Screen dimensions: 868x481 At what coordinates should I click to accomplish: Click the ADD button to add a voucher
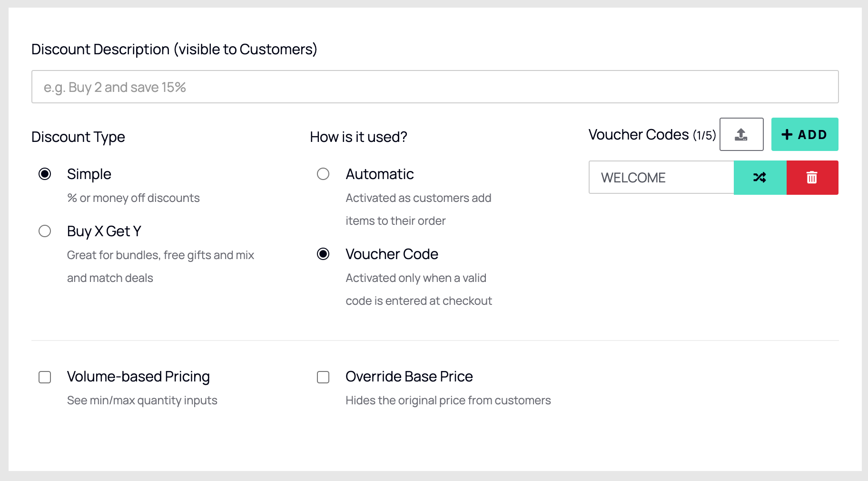[x=804, y=134]
